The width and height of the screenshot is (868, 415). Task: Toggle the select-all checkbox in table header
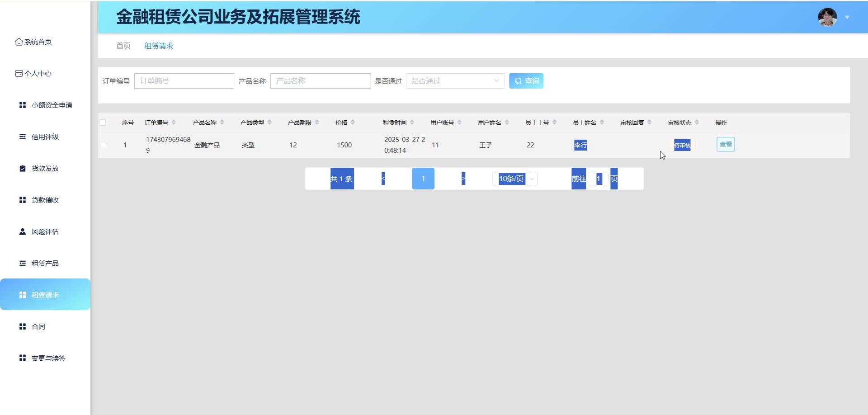[103, 123]
